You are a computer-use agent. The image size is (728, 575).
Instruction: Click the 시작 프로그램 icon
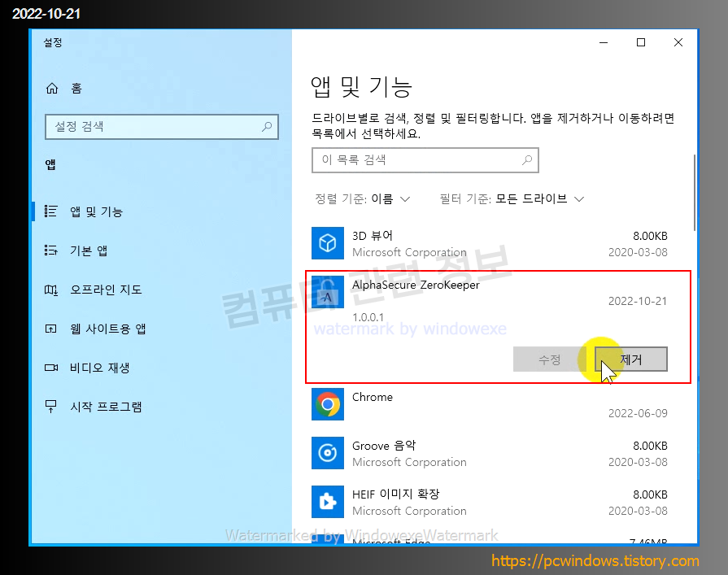coord(50,407)
